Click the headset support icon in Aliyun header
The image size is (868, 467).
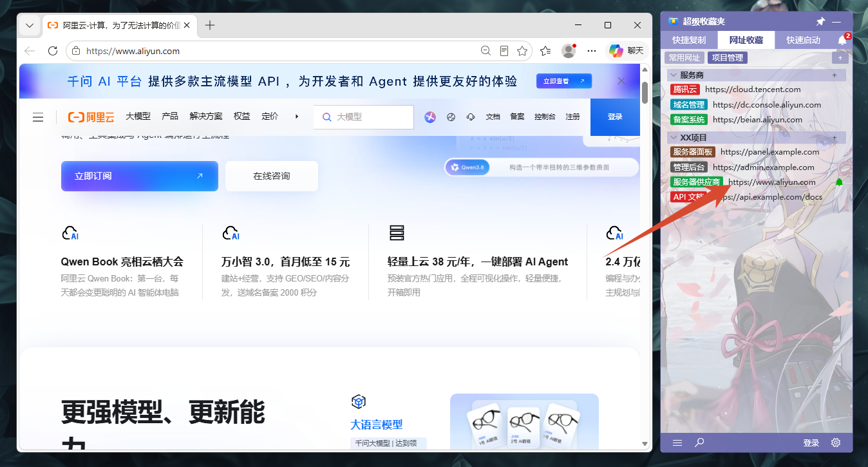coord(471,117)
